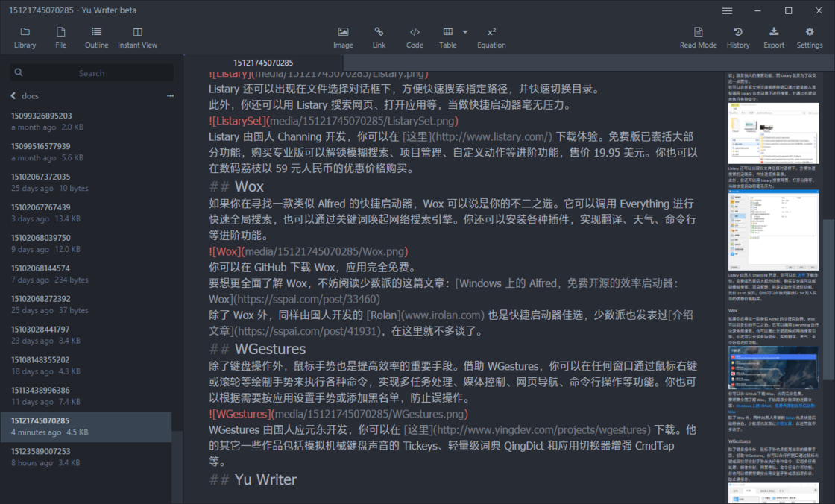Click the Search field in sidebar
The image size is (835, 504).
click(92, 72)
